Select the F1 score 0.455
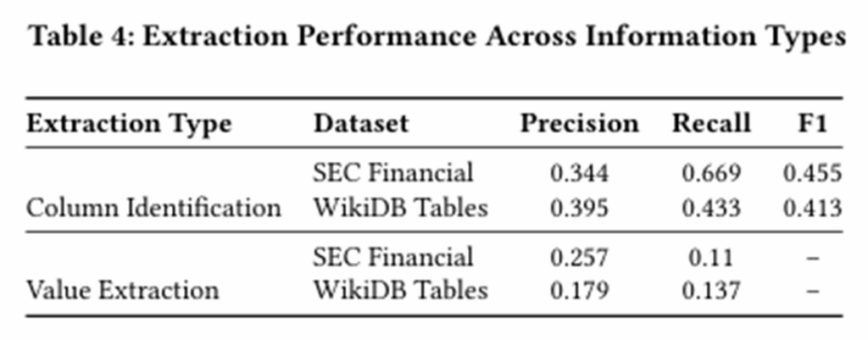Image resolution: width=868 pixels, height=340 pixels. click(x=812, y=173)
